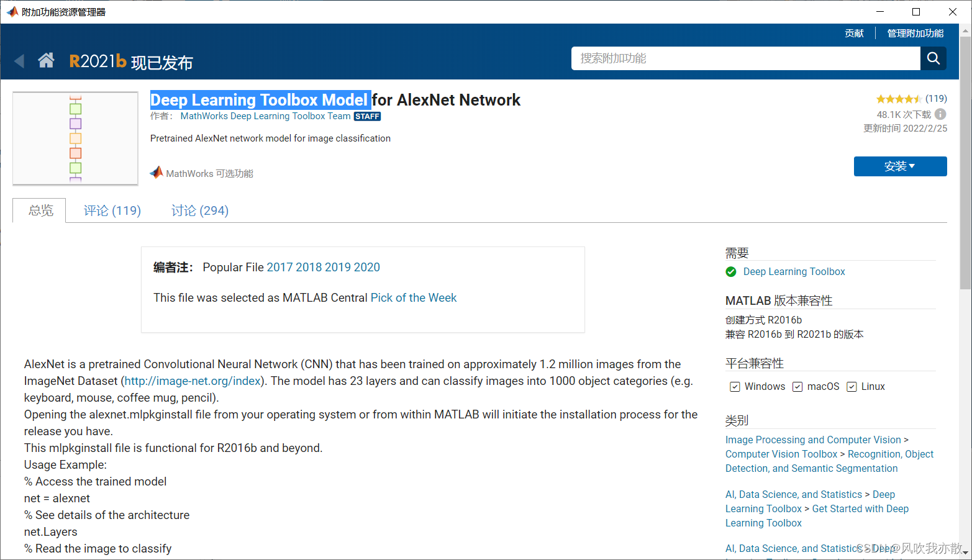The width and height of the screenshot is (972, 560).
Task: Click the 'net = alexnet' code line
Action: (57, 498)
